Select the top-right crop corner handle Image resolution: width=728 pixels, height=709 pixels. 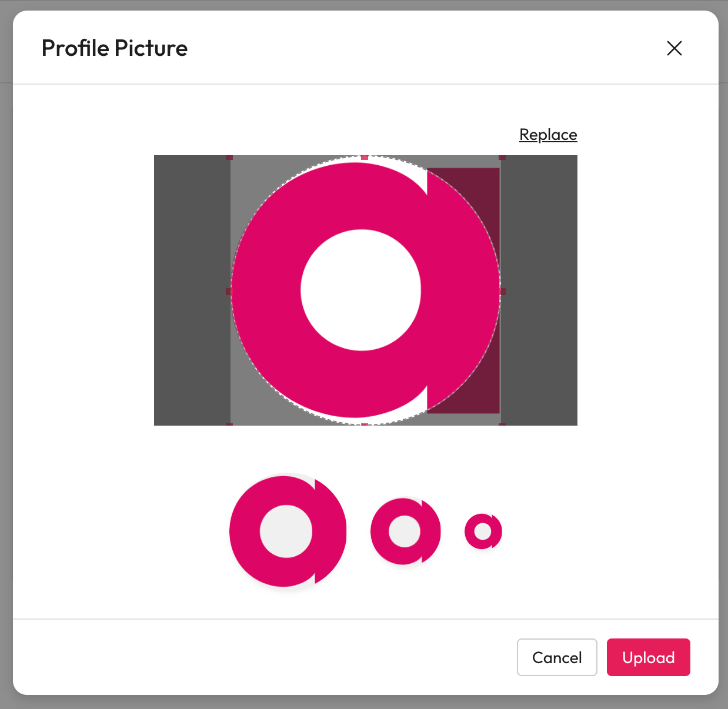pos(502,158)
